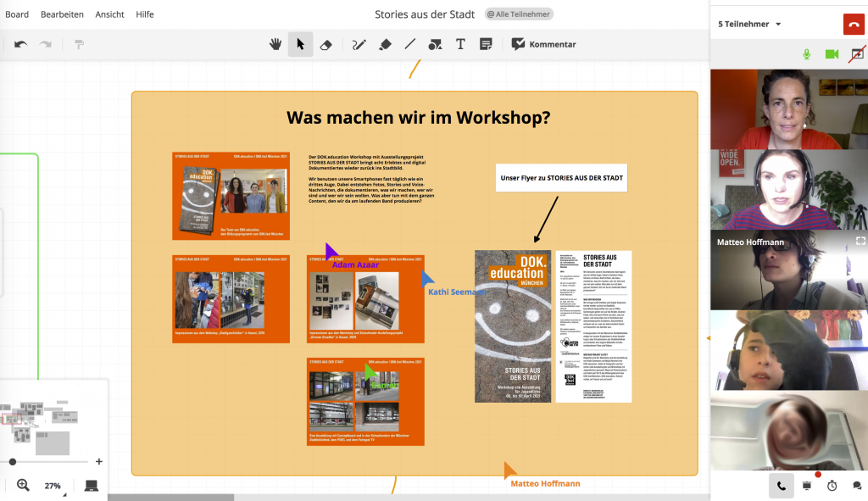
Task: Expand Matteo Hoffmann video to fullscreen
Action: click(860, 241)
